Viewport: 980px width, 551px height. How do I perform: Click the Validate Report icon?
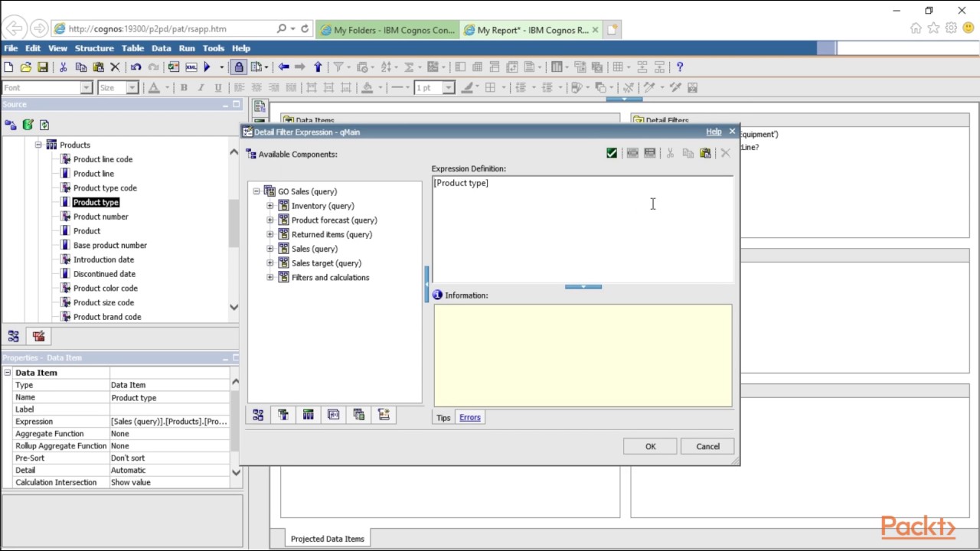174,67
